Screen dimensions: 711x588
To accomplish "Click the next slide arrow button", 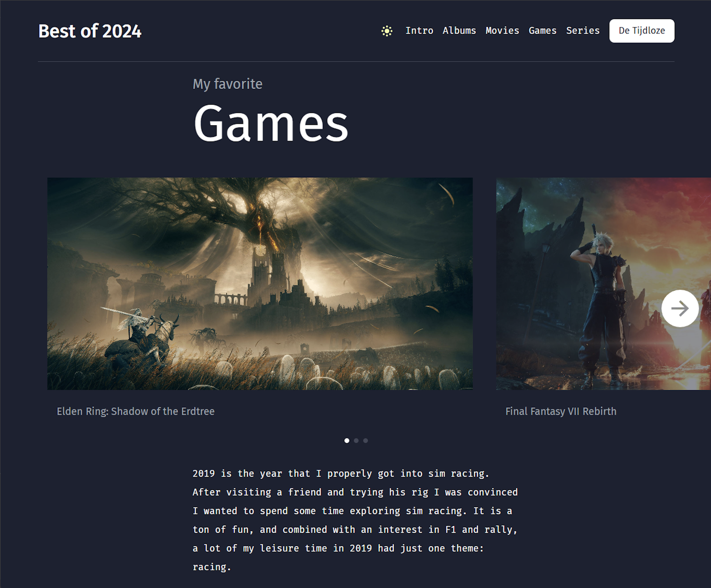I will pos(679,308).
